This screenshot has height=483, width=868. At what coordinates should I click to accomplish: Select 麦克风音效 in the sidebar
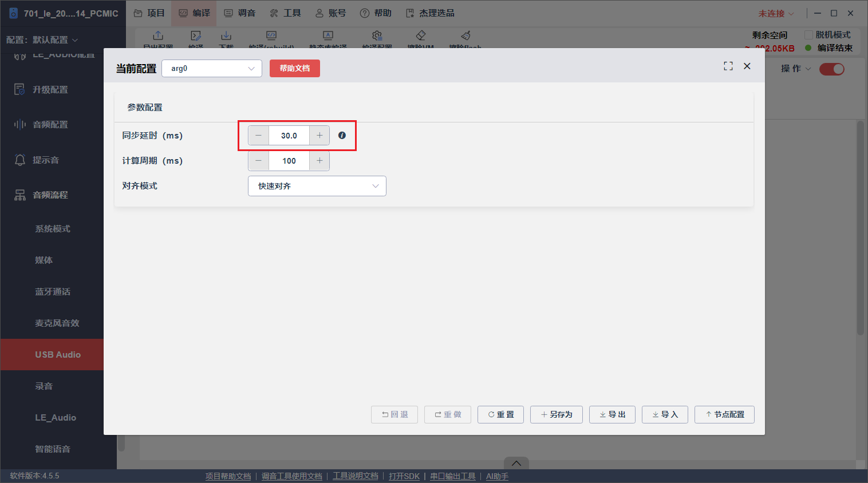(x=57, y=323)
